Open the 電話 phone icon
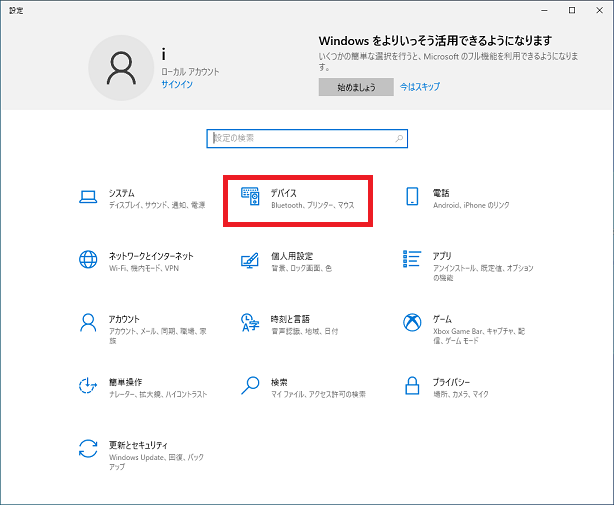614x505 pixels. pyautogui.click(x=412, y=197)
